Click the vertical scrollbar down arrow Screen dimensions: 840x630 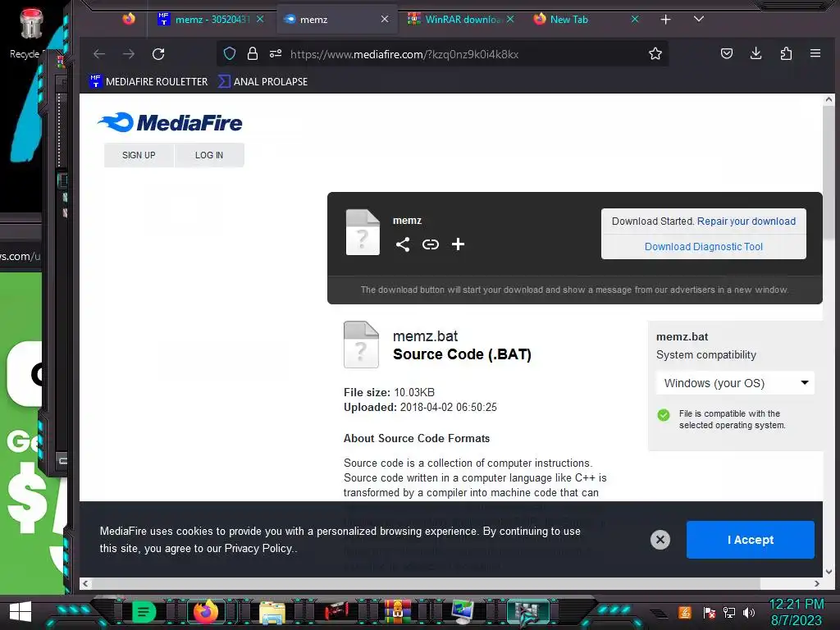(829, 571)
